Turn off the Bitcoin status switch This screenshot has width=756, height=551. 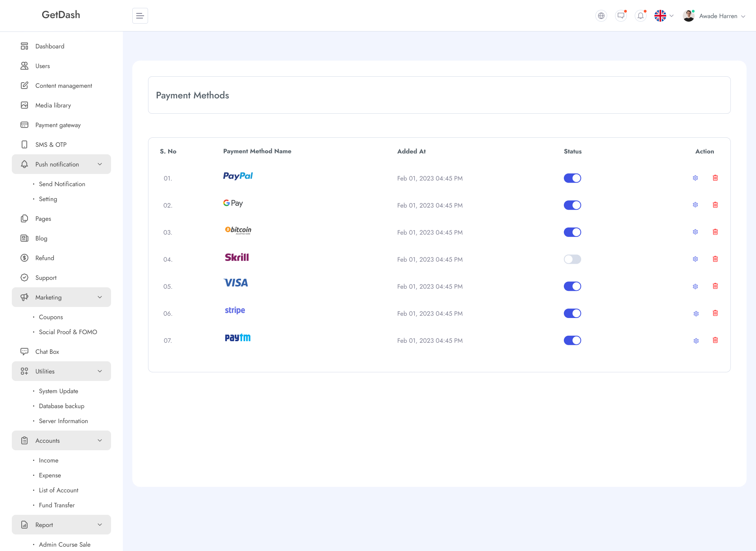coord(572,232)
